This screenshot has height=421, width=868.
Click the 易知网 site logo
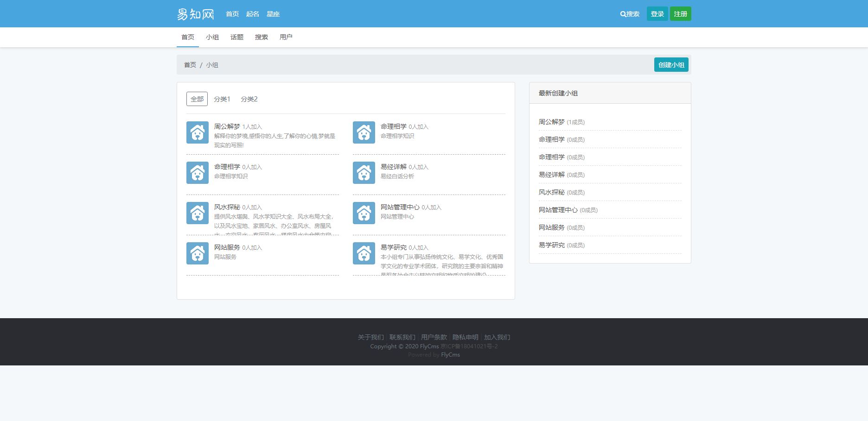[195, 14]
